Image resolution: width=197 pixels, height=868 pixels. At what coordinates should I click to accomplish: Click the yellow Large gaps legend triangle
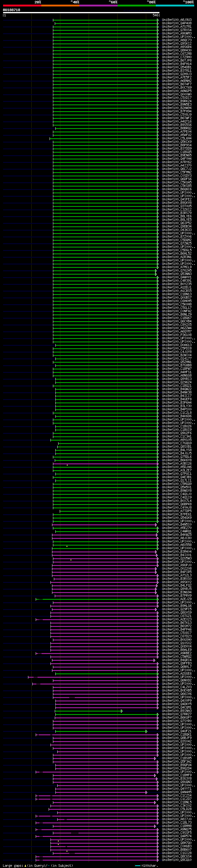click(x=25, y=865)
